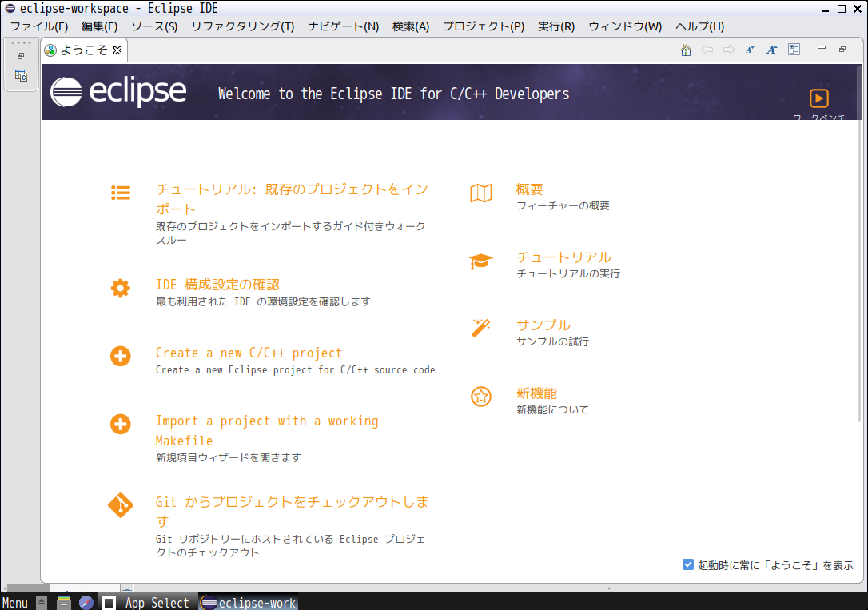The image size is (868, 610).
Task: Open the ファイル(F) menu
Action: click(x=38, y=26)
